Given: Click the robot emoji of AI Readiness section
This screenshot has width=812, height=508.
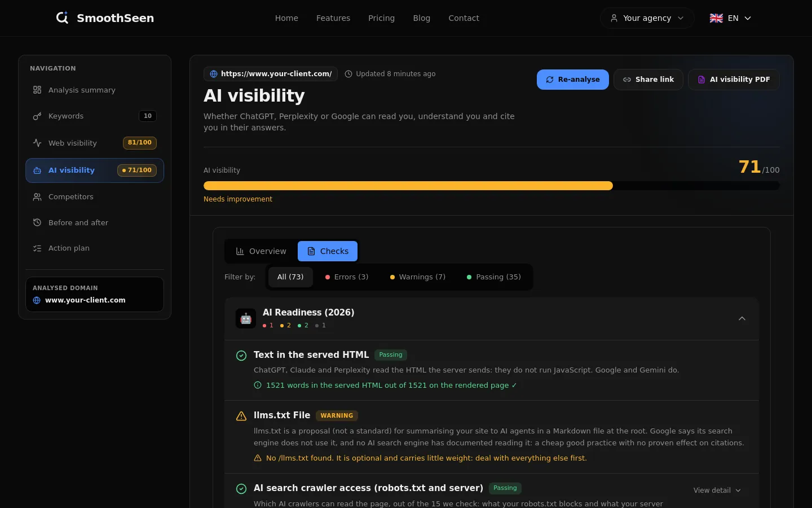Looking at the screenshot, I should point(246,318).
